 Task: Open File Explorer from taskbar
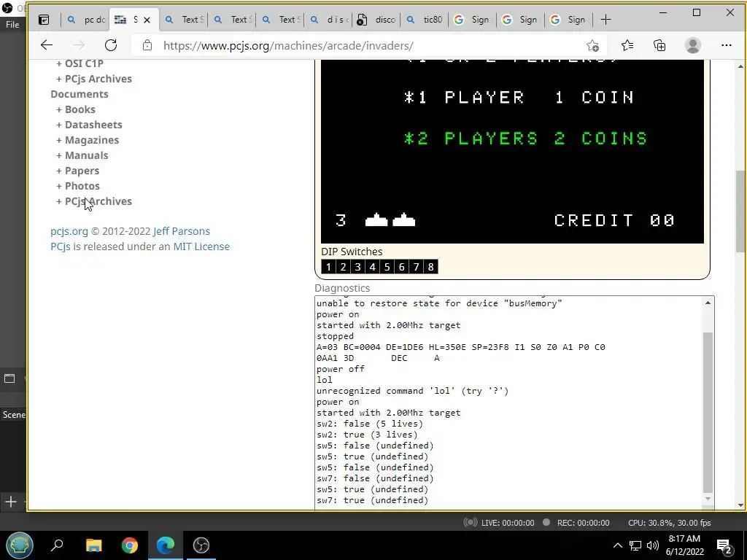[94, 545]
